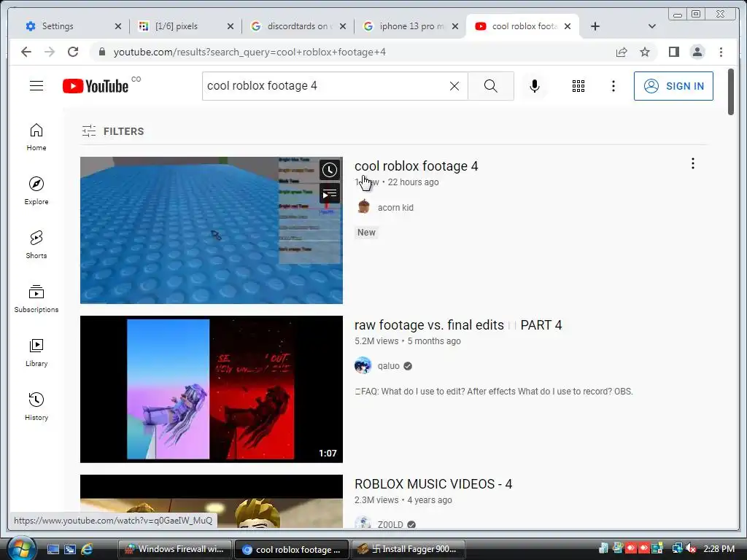
Task: Open the YouTube apps grid
Action: click(578, 86)
